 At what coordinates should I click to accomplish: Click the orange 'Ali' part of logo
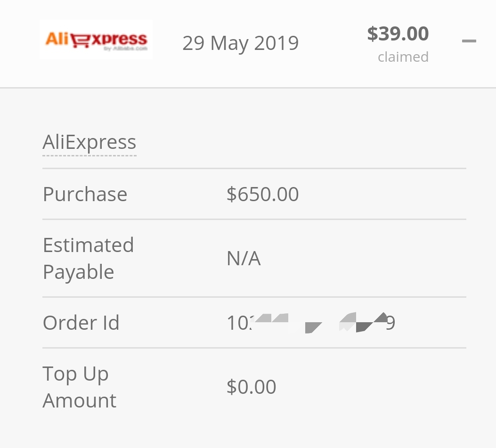point(57,39)
